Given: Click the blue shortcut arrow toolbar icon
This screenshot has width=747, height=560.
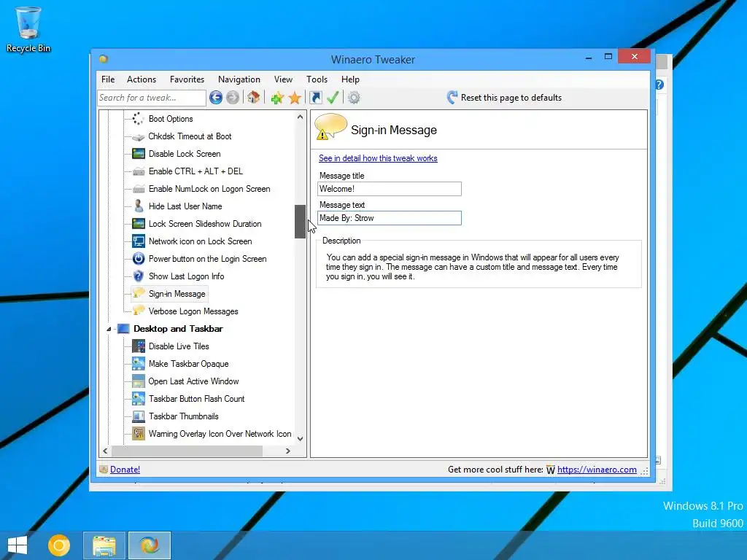Looking at the screenshot, I should [x=315, y=98].
